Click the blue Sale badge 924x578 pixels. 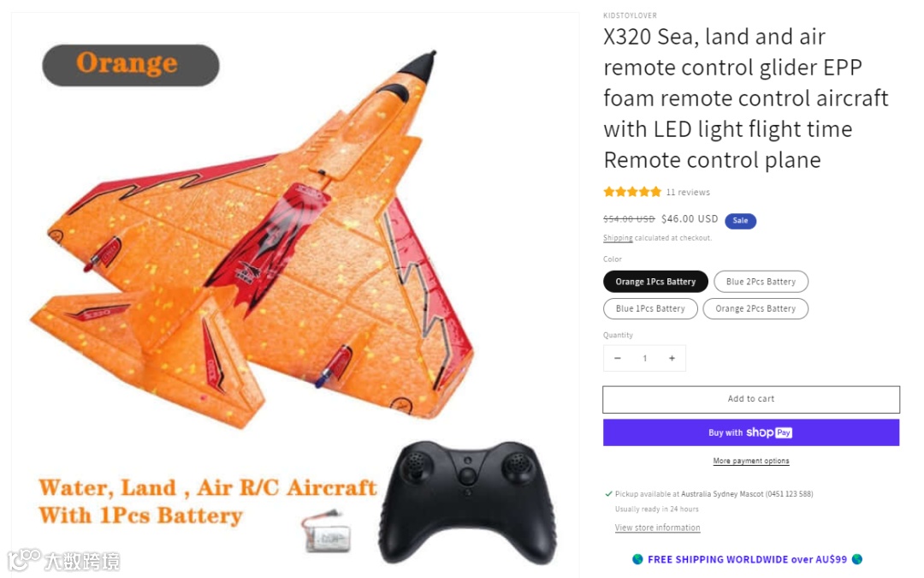[740, 221]
